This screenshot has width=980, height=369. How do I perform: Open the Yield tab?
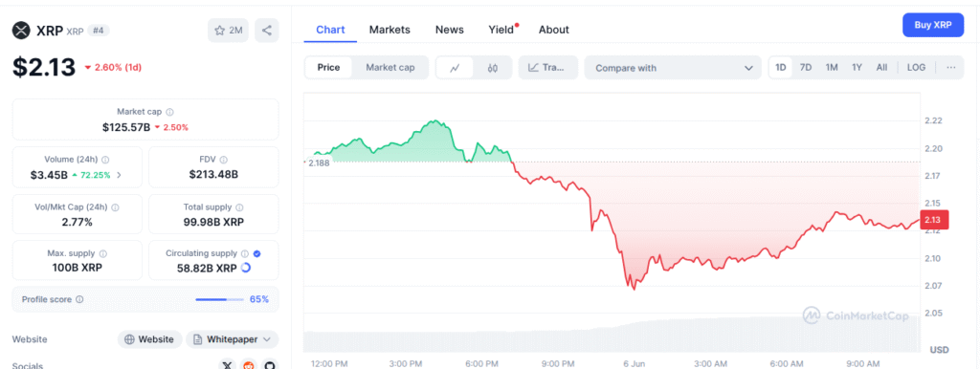pyautogui.click(x=501, y=30)
